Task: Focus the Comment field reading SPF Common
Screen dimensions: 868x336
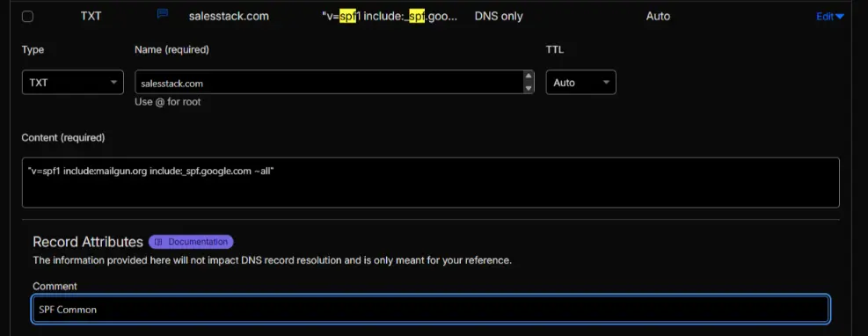Action: (x=430, y=310)
